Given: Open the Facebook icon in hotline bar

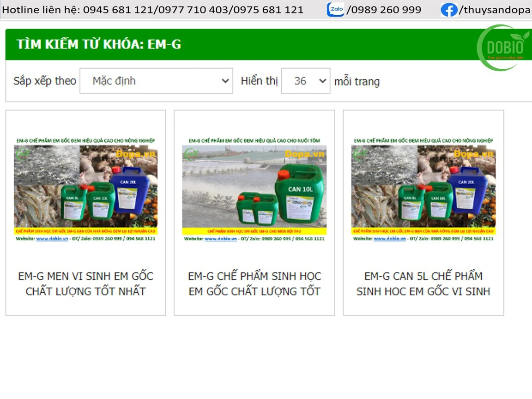Looking at the screenshot, I should (449, 10).
